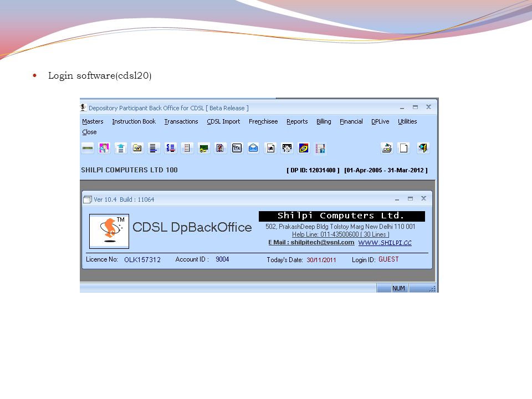Open the DPLive menu
The height and width of the screenshot is (399, 532).
pos(380,121)
